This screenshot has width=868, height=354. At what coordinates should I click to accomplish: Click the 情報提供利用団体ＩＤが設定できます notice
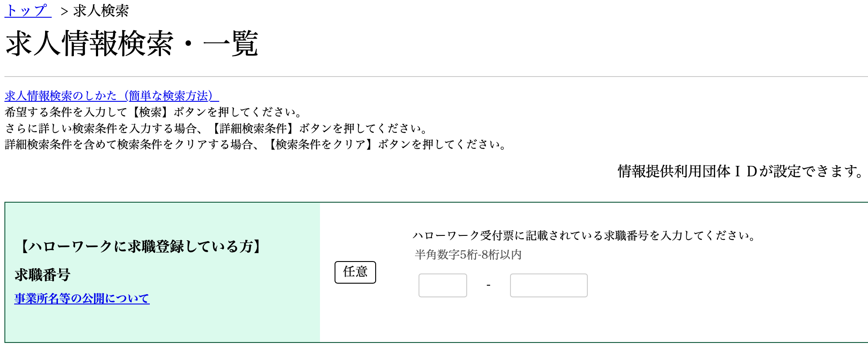(x=741, y=171)
